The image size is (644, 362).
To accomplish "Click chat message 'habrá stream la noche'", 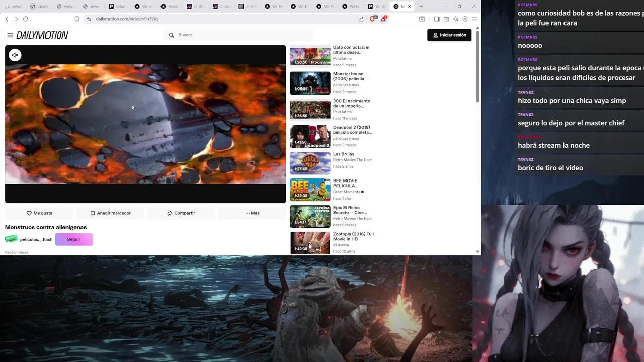I will 553,145.
